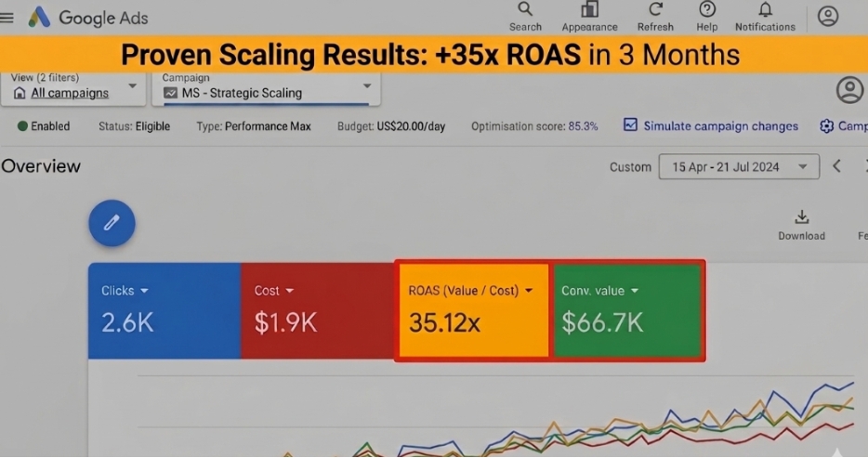The image size is (868, 458).
Task: Select the ROAS (Value / Cost) metric card
Action: 474,310
